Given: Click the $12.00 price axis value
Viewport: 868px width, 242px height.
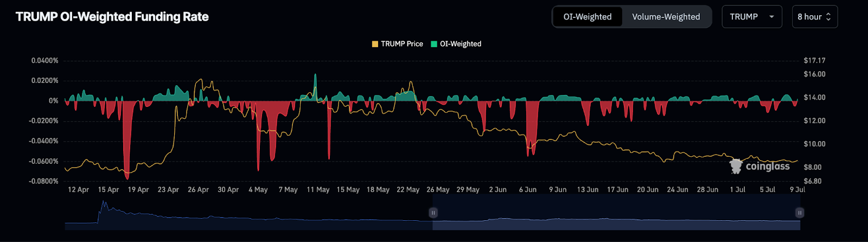Looking at the screenshot, I should click(814, 120).
